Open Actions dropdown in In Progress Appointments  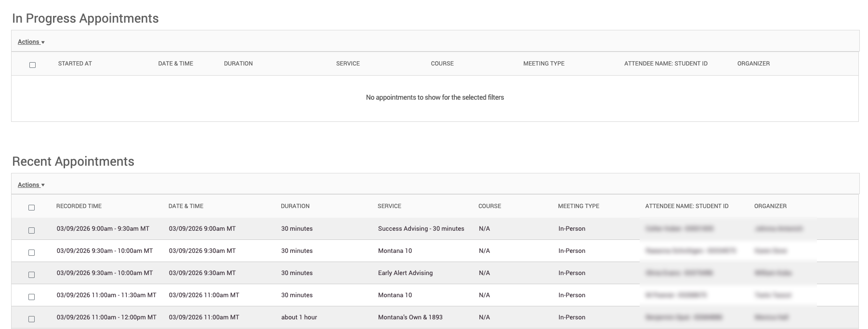(31, 42)
